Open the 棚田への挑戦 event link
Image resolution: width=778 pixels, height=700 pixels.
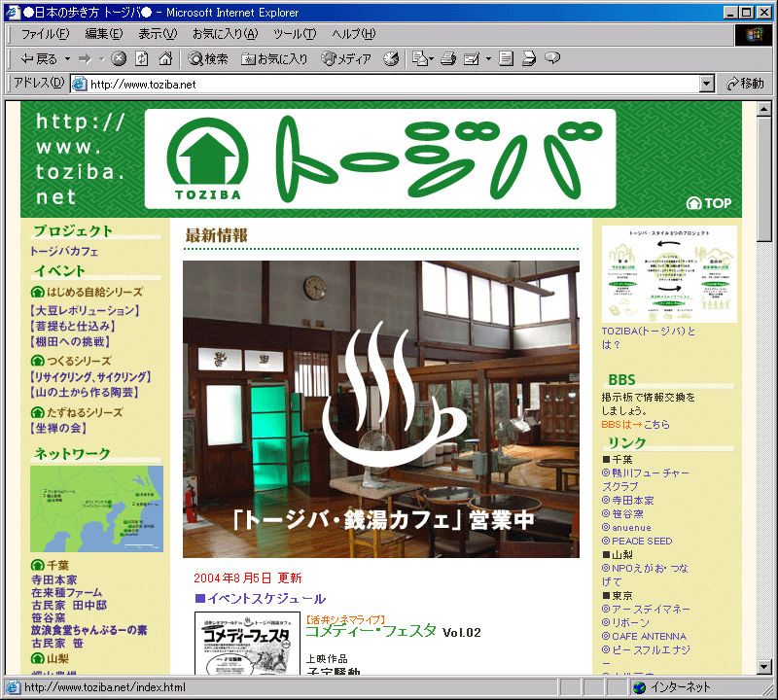point(70,341)
